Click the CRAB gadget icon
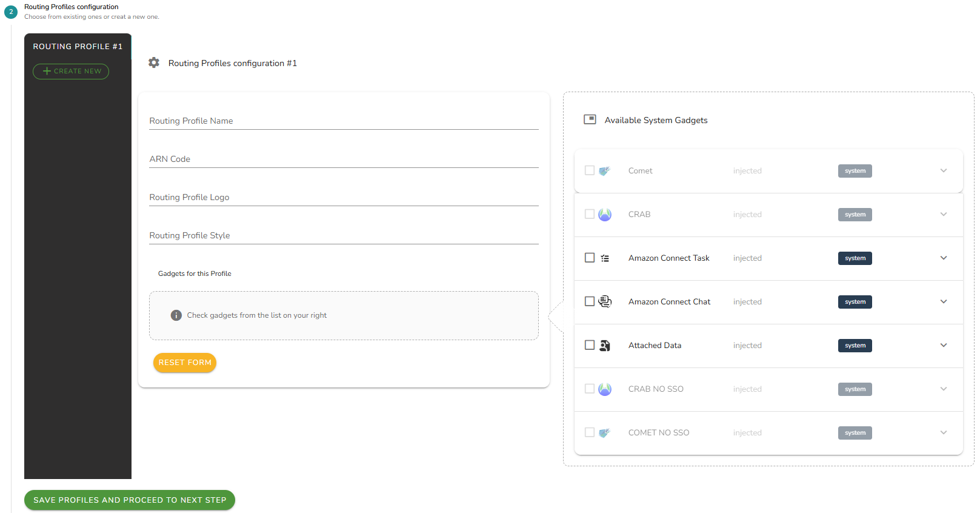Image resolution: width=980 pixels, height=513 pixels. 605,215
